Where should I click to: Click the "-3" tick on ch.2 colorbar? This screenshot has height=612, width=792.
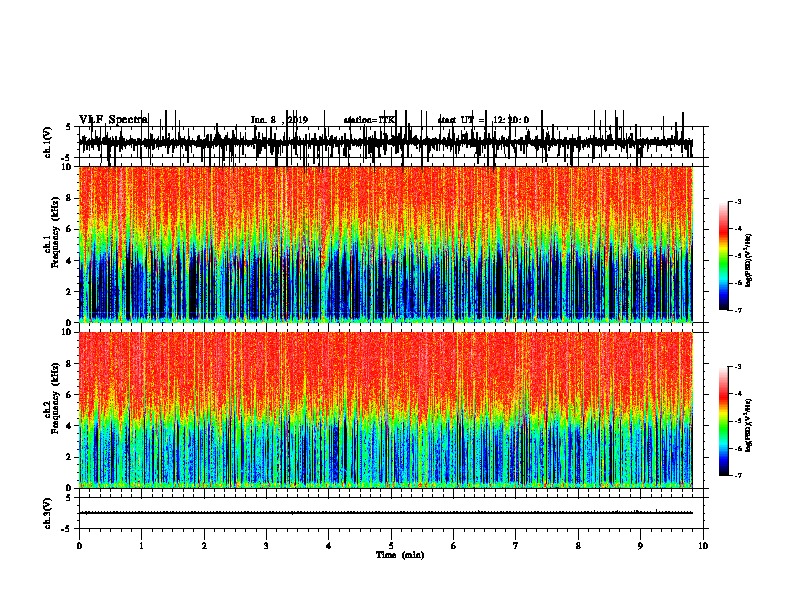pyautogui.click(x=738, y=367)
